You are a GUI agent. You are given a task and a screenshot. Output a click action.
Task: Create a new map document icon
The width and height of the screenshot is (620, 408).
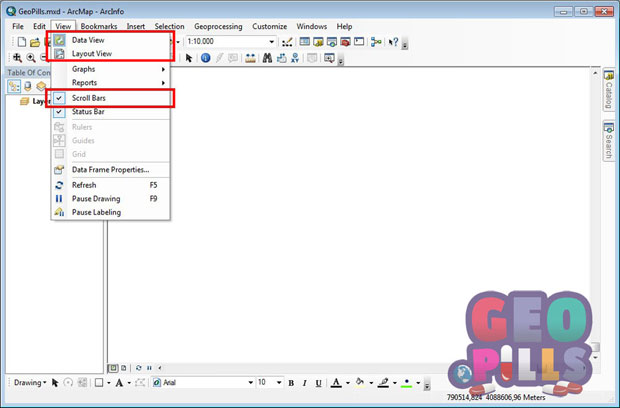pos(22,42)
